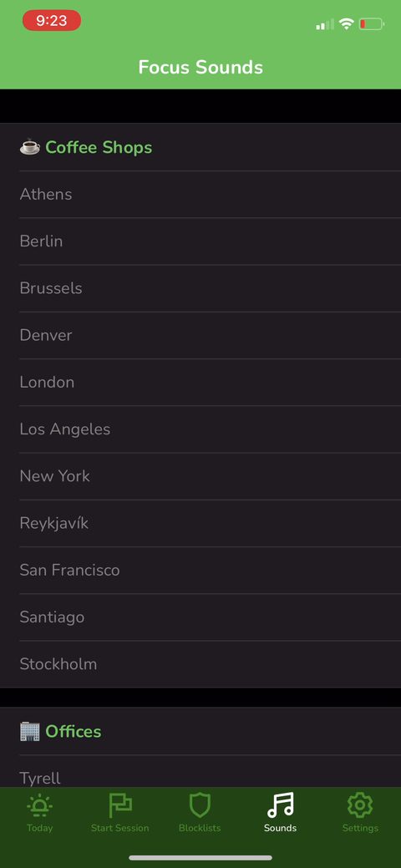The height and width of the screenshot is (868, 401).
Task: Tap the red 9:23 time indicator
Action: [52, 21]
